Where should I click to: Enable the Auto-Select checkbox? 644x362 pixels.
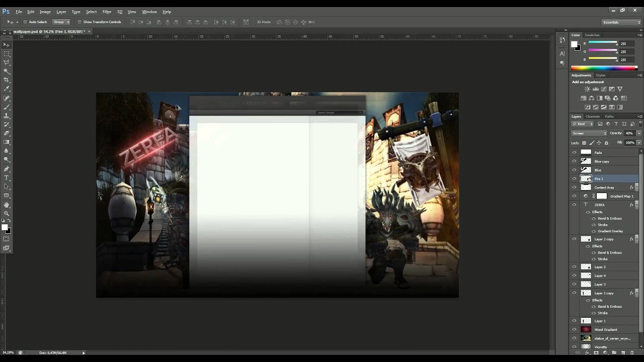(x=25, y=22)
